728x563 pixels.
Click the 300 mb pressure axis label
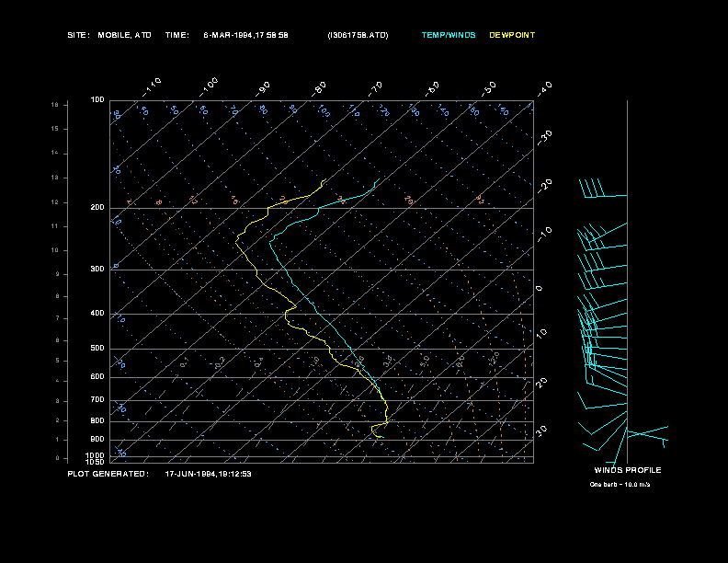(97, 269)
